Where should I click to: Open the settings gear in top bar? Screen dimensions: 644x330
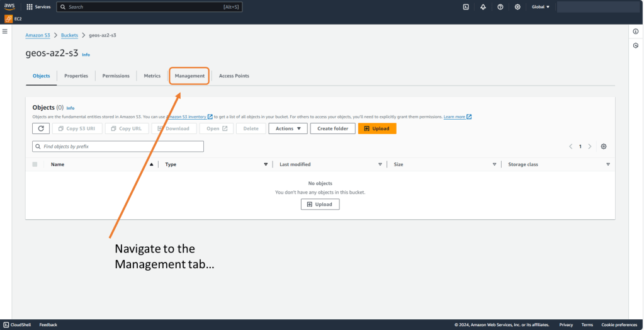517,7
